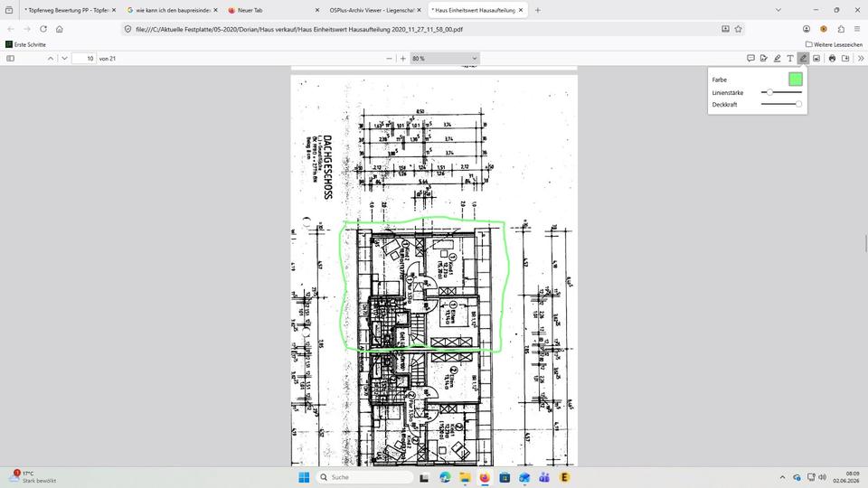This screenshot has height=488, width=868.
Task: Click the taskbar Suche search box
Action: [364, 477]
